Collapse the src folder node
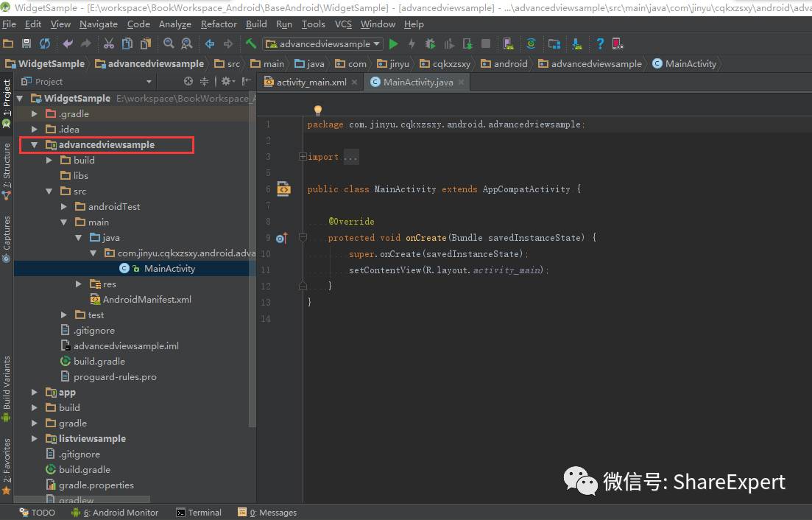812x520 pixels. [49, 192]
